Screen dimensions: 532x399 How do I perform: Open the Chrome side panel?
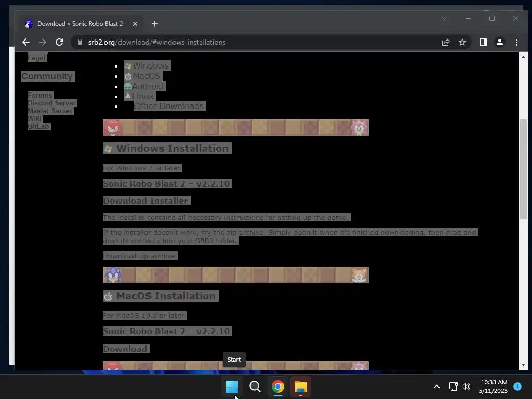click(483, 42)
